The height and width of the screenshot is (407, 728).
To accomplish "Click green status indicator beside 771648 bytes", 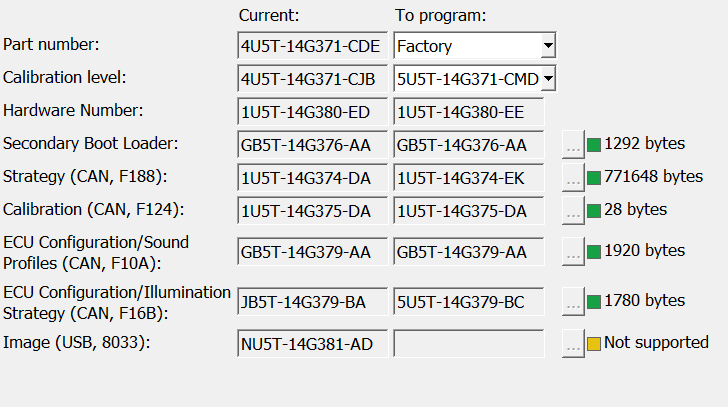I will (594, 178).
